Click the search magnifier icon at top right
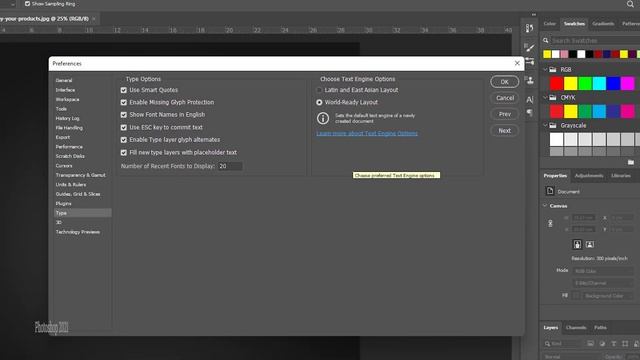Image resolution: width=640 pixels, height=360 pixels. pos(630,4)
